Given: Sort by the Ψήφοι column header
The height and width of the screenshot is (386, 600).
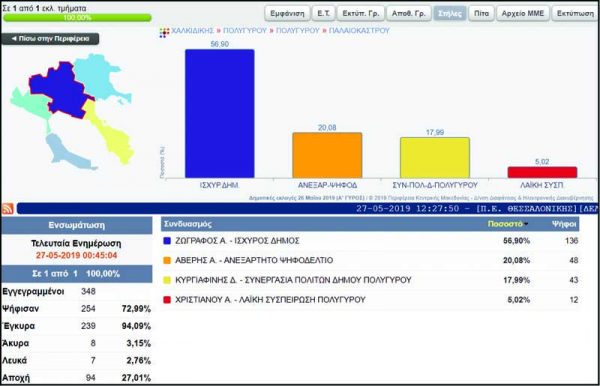Looking at the screenshot, I should click(564, 224).
